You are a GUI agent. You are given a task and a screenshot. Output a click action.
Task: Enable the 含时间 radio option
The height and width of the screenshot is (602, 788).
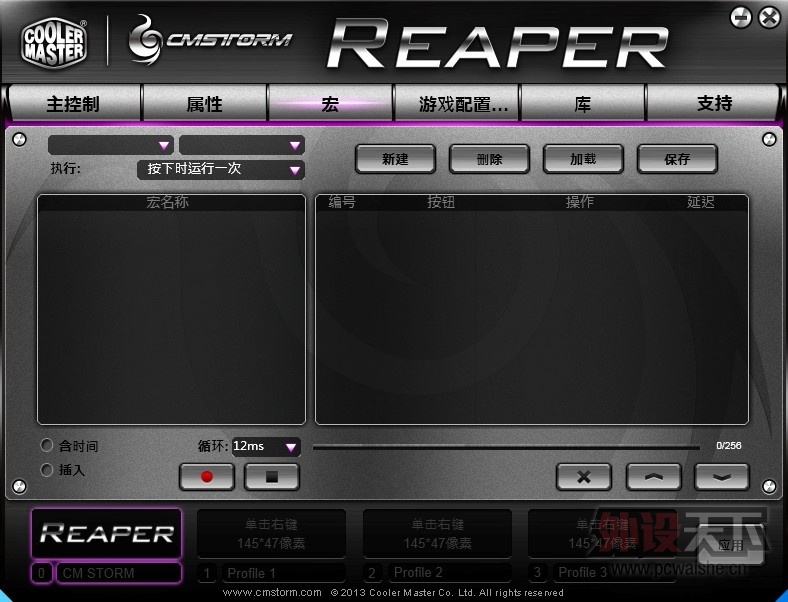tap(47, 445)
